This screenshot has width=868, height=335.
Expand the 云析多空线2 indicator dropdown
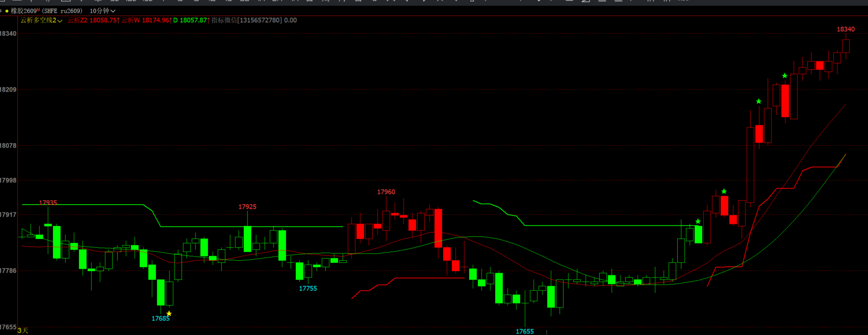(x=41, y=20)
